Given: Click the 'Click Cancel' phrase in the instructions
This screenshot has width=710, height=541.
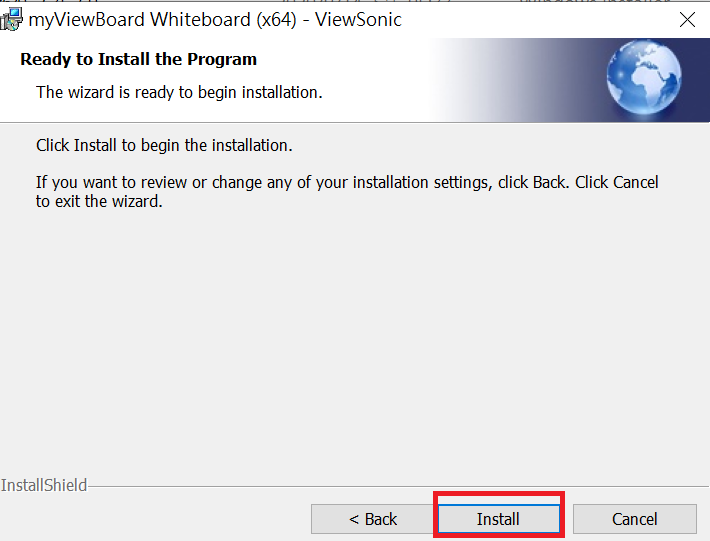Looking at the screenshot, I should (617, 182).
